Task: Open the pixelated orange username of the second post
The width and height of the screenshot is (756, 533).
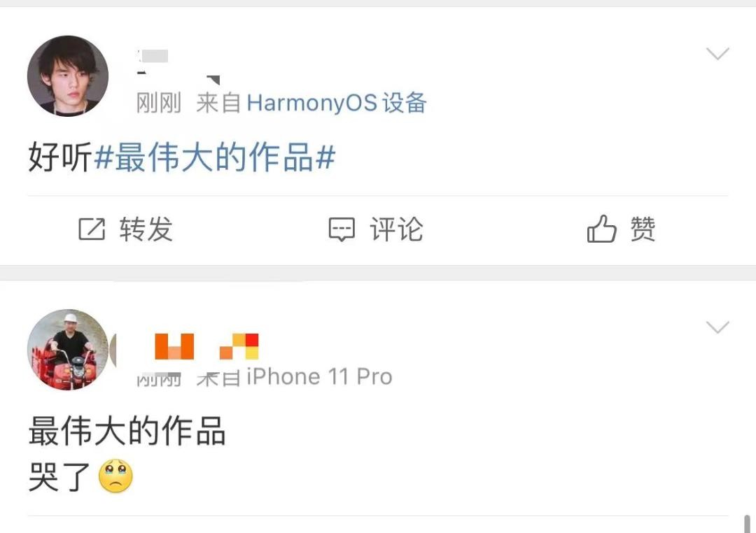Action: click(x=206, y=346)
